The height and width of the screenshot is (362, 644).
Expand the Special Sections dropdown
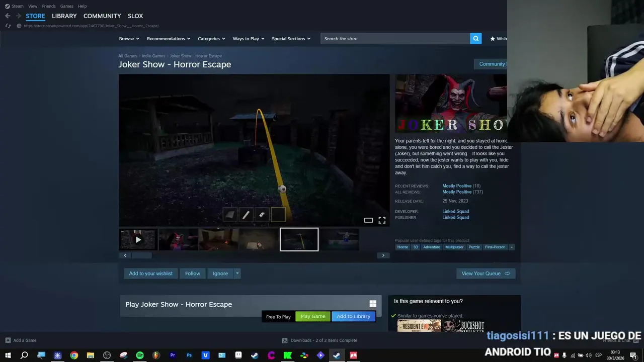pos(291,39)
